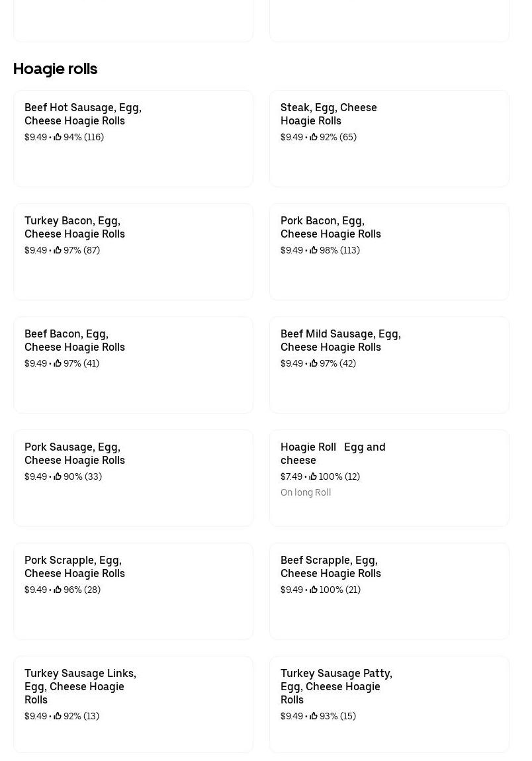
Task: Click thumbs-up icon on Beef Scrapple hoagie
Action: pyautogui.click(x=314, y=590)
